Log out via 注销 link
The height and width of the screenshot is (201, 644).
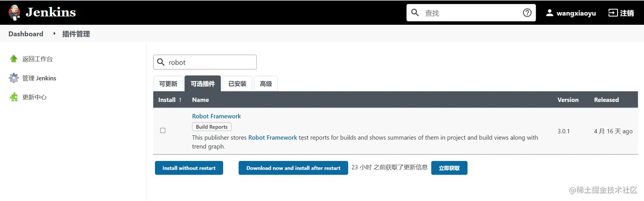coord(627,13)
